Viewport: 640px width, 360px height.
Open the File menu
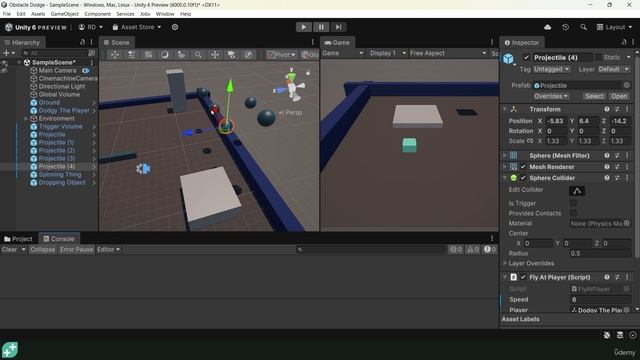(7, 14)
